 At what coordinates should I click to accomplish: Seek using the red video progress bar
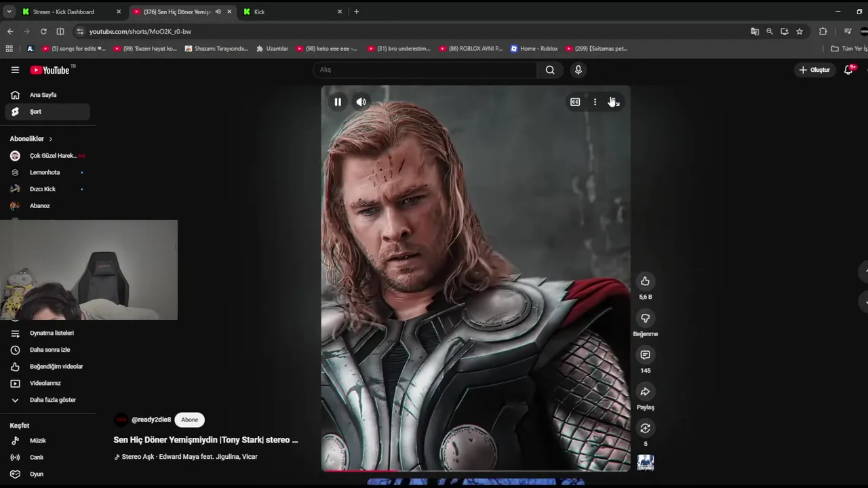click(475, 470)
